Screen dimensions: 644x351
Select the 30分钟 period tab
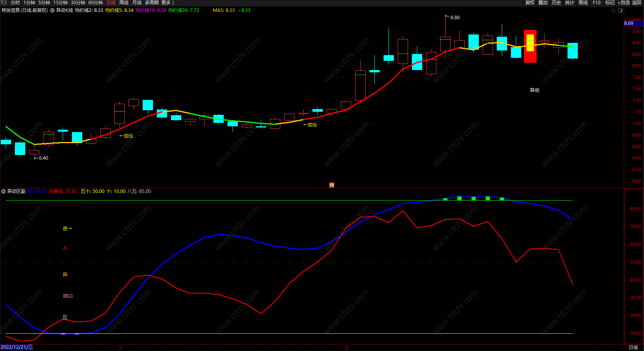click(x=78, y=3)
